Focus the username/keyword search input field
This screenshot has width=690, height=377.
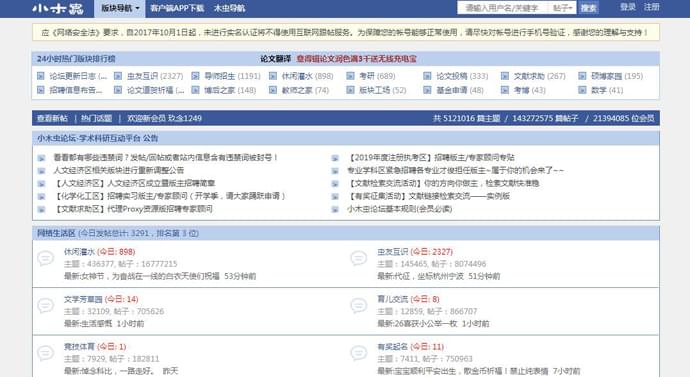503,8
